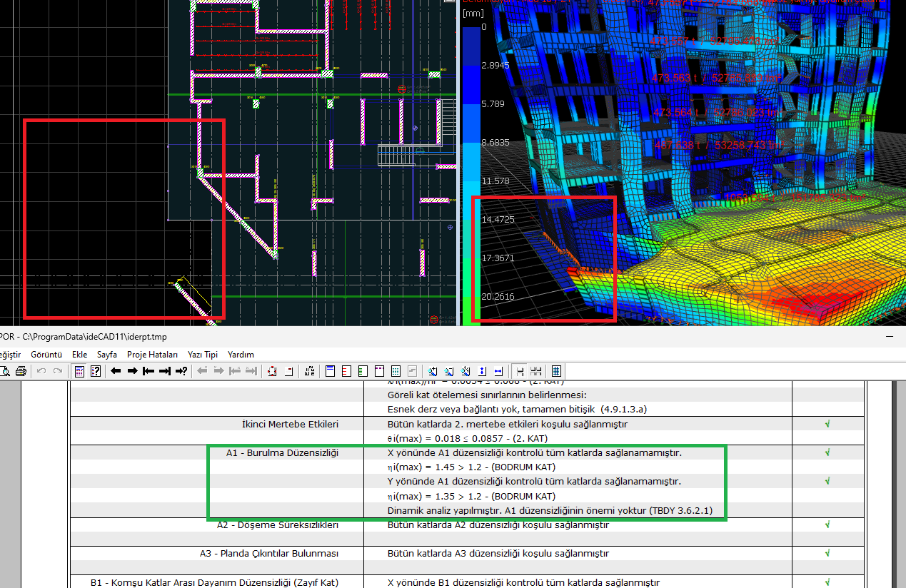This screenshot has height=588, width=906.
Task: Toggle multi-page view mode
Action: (536, 371)
